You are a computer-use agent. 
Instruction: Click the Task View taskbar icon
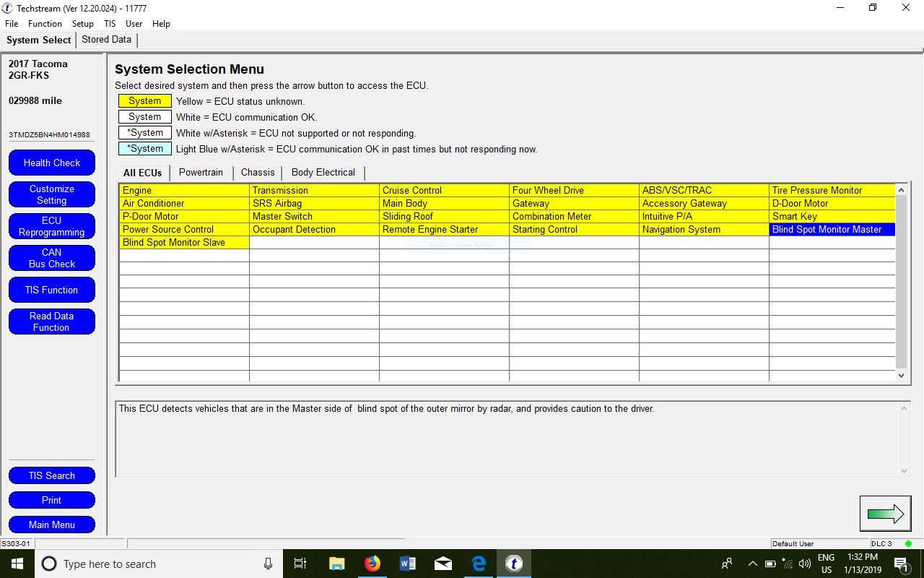pyautogui.click(x=301, y=564)
